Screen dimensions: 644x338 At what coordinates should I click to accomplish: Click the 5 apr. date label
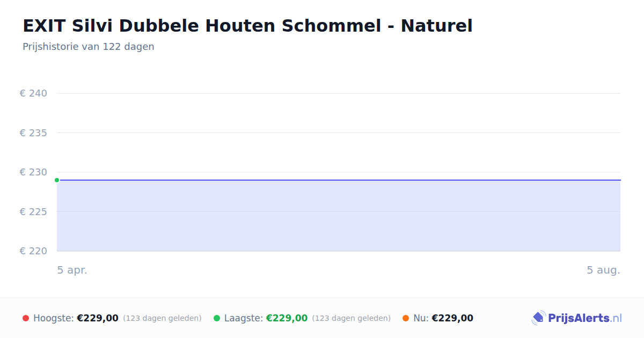click(72, 270)
